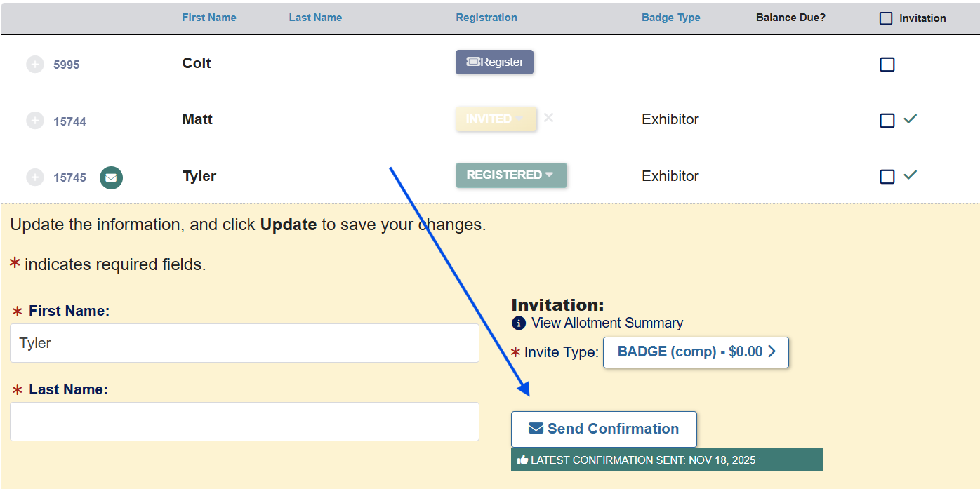Image resolution: width=980 pixels, height=489 pixels.
Task: Click the Send Confirmation button
Action: (604, 429)
